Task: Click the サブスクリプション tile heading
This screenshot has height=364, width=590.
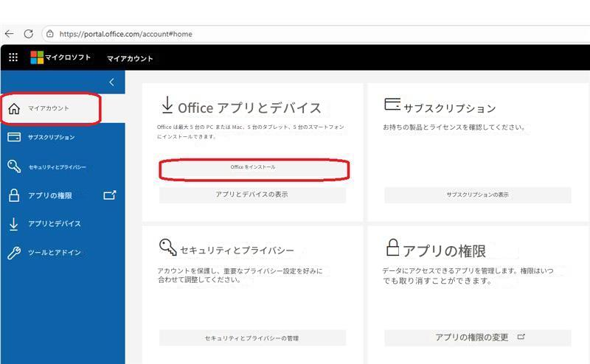Action: click(450, 108)
